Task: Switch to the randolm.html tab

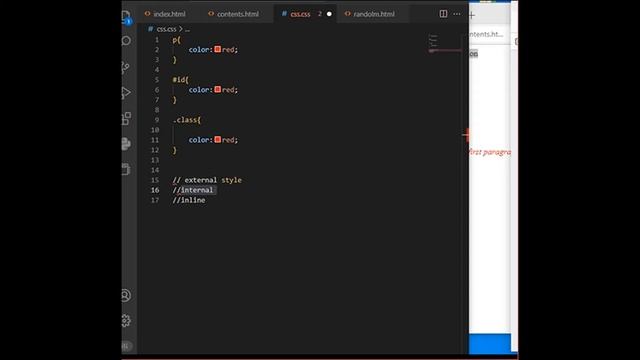Action: coord(370,14)
